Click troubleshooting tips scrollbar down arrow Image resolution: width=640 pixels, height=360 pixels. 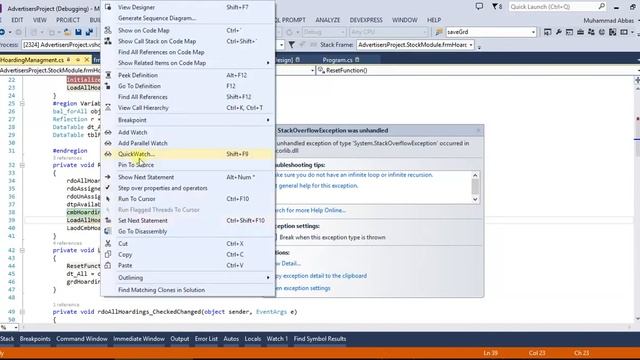[x=475, y=200]
